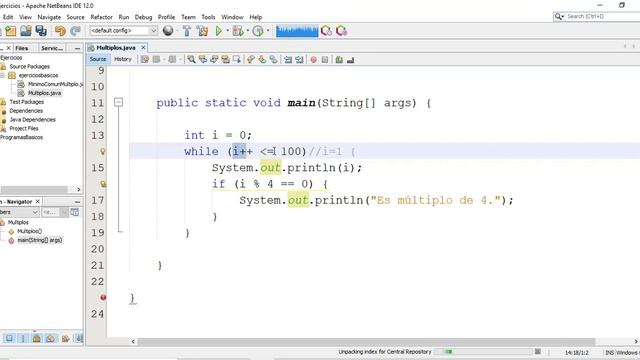
Task: Toggle Highlight Search in editor toolbar
Action: pos(225,60)
